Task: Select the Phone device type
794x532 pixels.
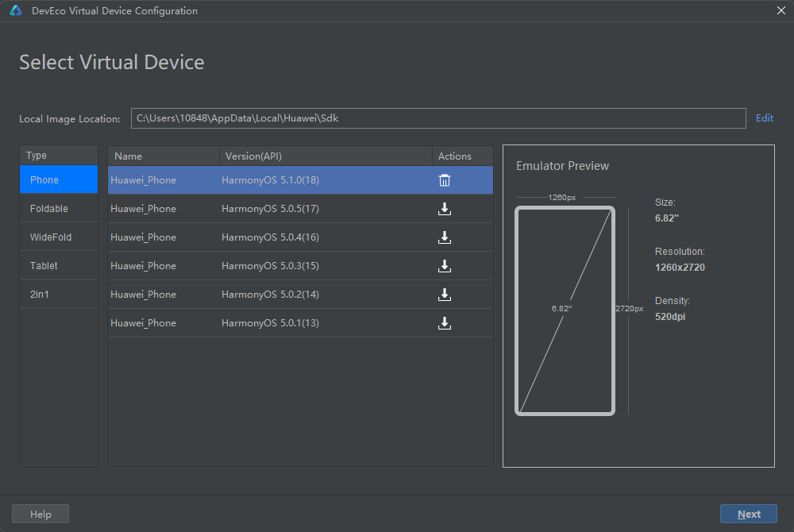Action: pos(59,179)
